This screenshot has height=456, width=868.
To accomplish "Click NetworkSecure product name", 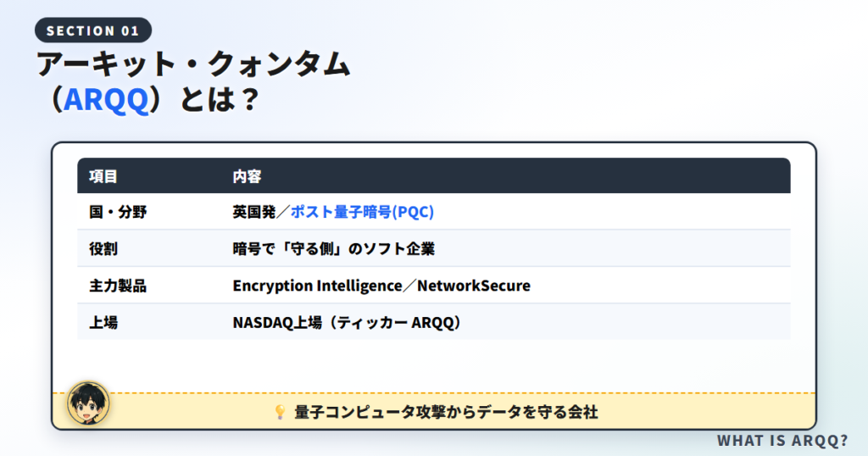I will click(474, 286).
